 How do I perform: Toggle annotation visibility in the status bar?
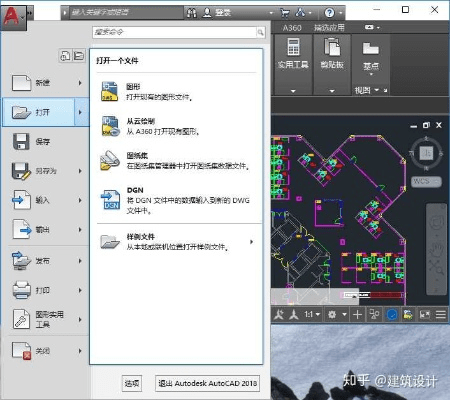pyautogui.click(x=279, y=314)
